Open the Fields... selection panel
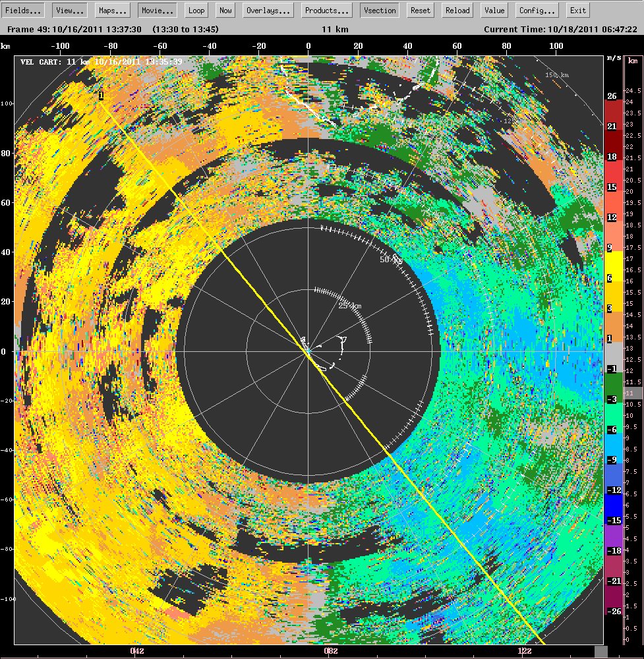The height and width of the screenshot is (659, 644). coord(22,11)
